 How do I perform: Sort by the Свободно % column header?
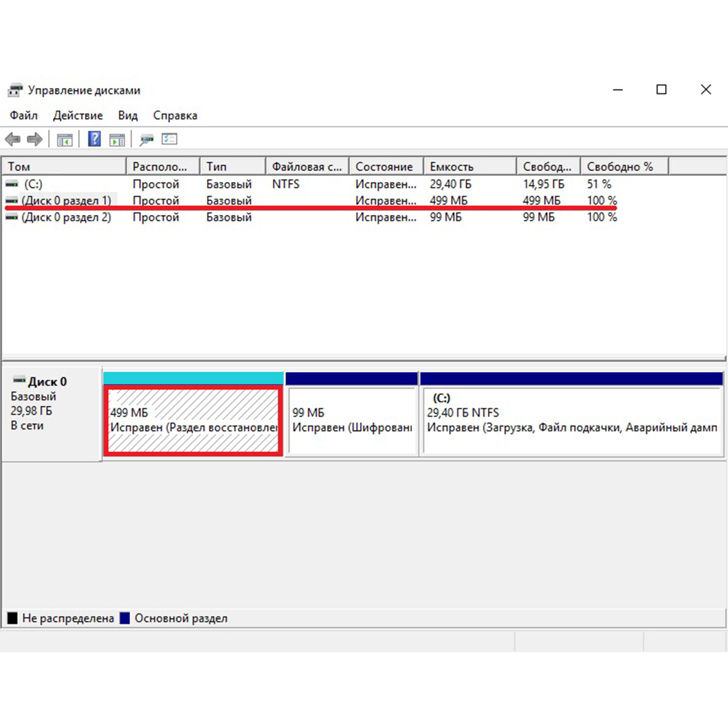coord(625,166)
